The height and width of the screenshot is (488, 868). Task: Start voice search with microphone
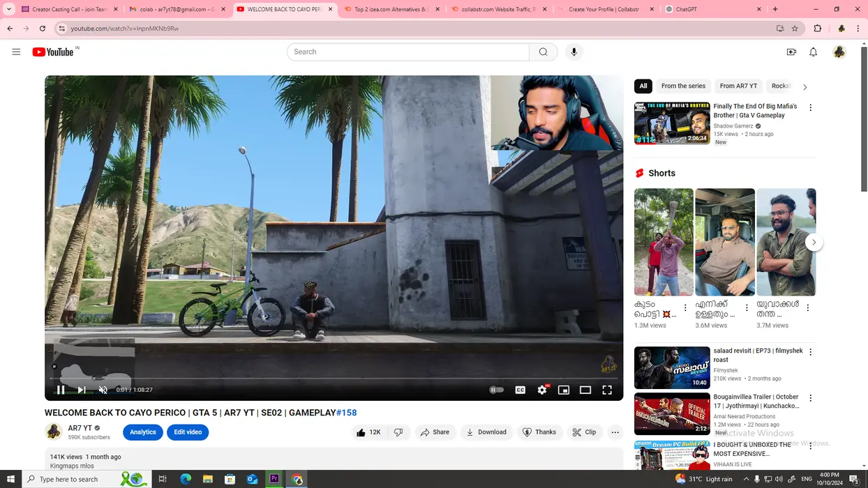click(574, 52)
